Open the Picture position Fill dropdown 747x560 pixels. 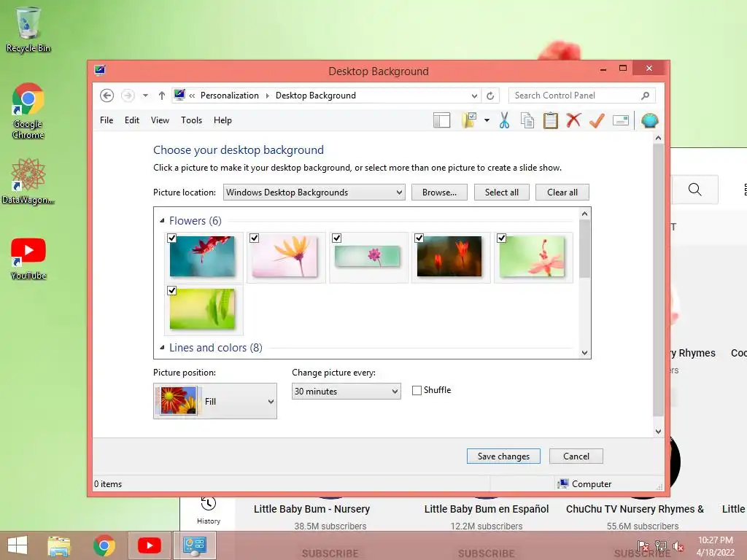(215, 402)
